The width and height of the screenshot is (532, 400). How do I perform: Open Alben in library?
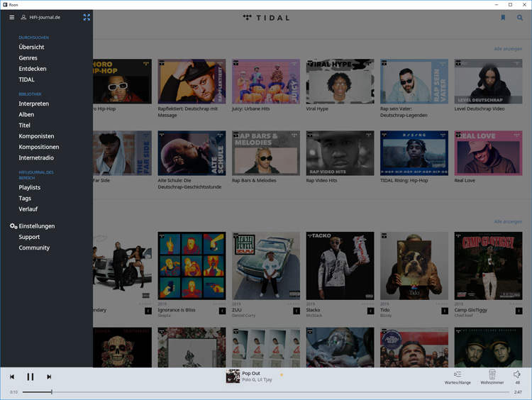[26, 115]
